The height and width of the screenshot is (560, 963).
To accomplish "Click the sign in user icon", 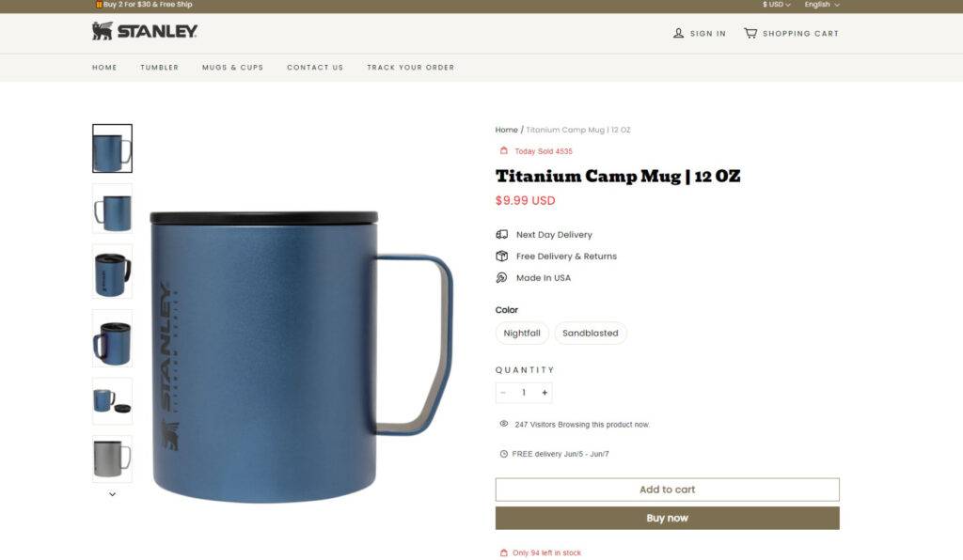I will (678, 33).
